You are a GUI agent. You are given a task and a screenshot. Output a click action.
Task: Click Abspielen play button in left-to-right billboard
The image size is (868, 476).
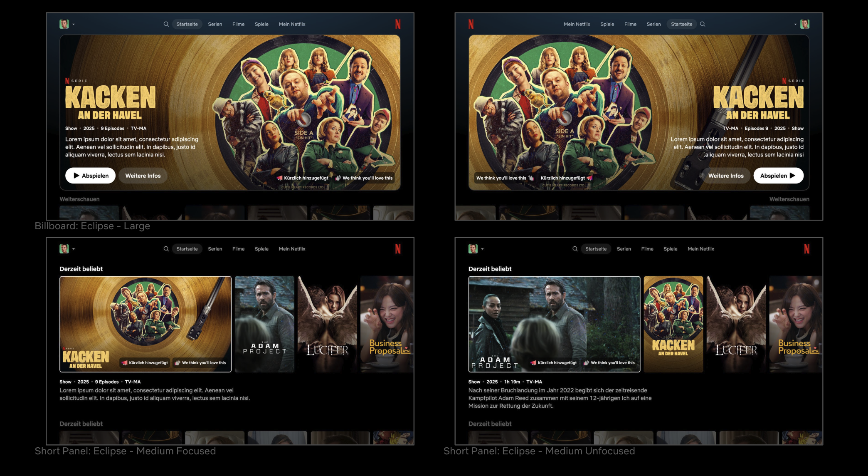(90, 176)
